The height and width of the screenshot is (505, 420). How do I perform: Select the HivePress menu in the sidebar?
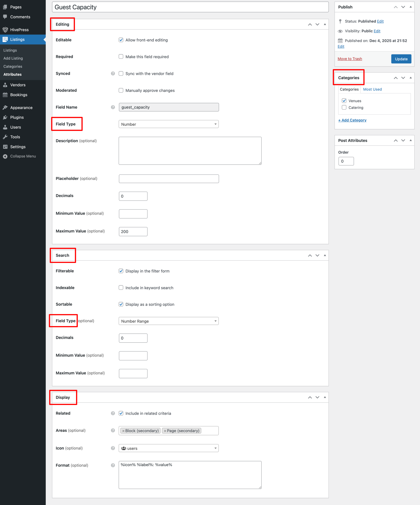[19, 29]
